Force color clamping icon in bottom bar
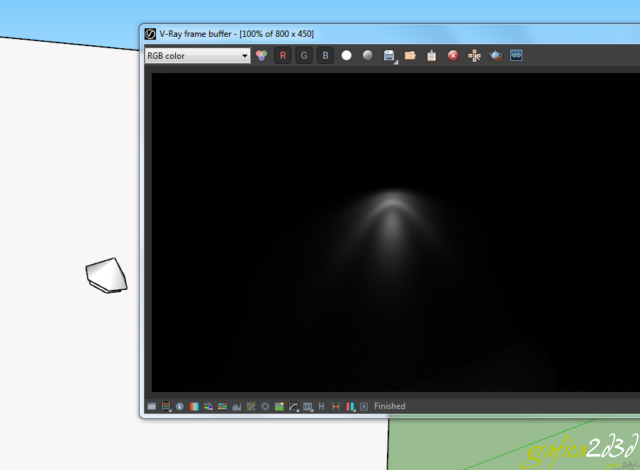Viewport: 640px width, 470px height. 166,406
